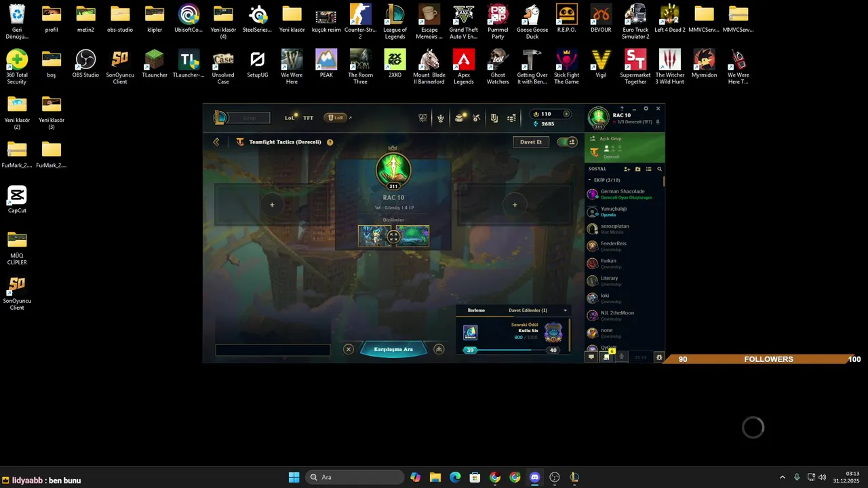Collapse the EKİP (3/10) friends group
The image size is (868, 488).
604,180
